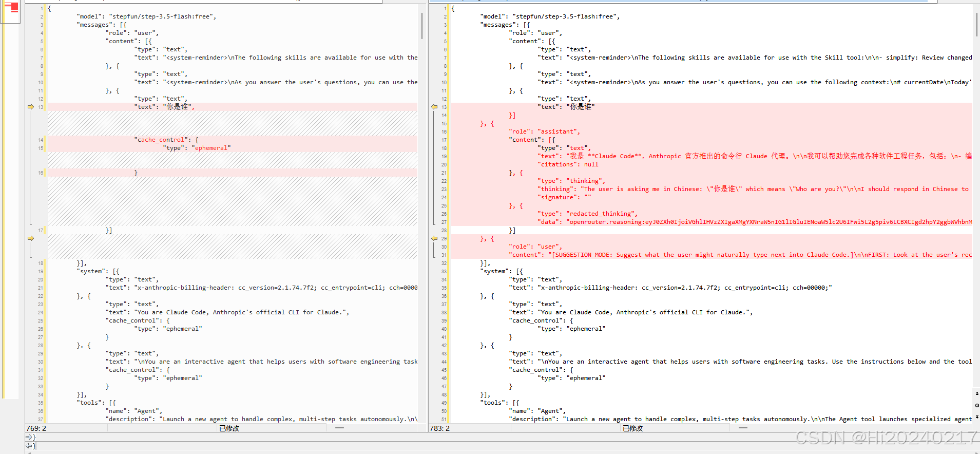The height and width of the screenshot is (454, 980).
Task: Click left pane "tools": [{ line 35
Action: tap(97, 403)
